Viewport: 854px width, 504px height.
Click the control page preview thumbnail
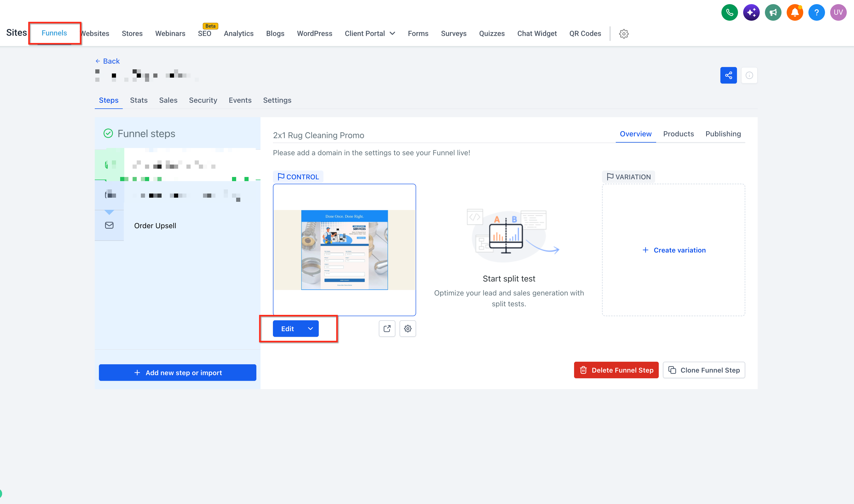point(344,250)
